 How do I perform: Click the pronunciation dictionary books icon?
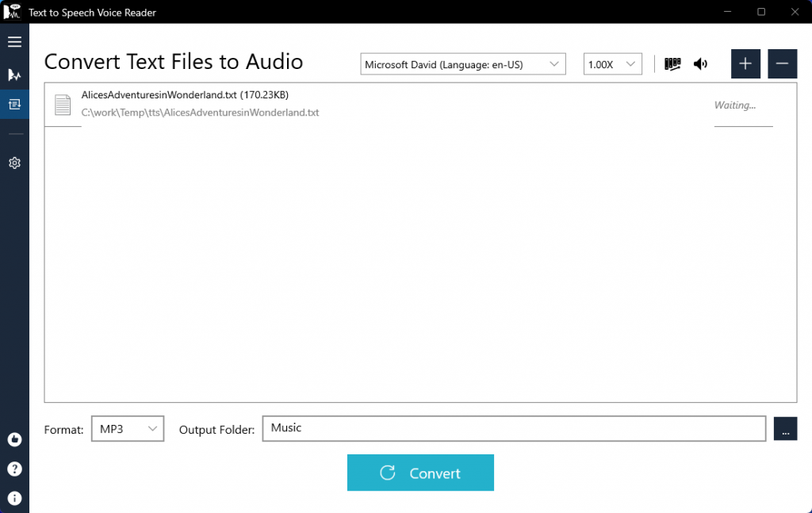(x=672, y=64)
